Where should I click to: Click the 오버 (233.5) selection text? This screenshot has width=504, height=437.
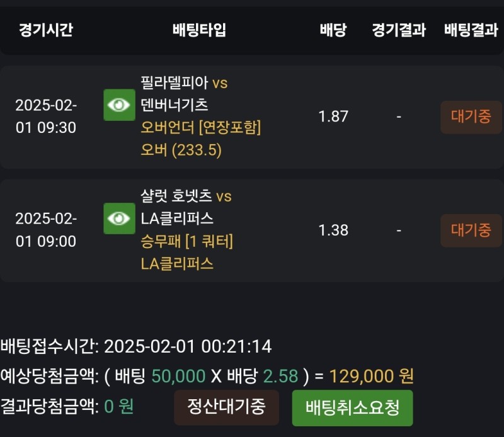[181, 150]
